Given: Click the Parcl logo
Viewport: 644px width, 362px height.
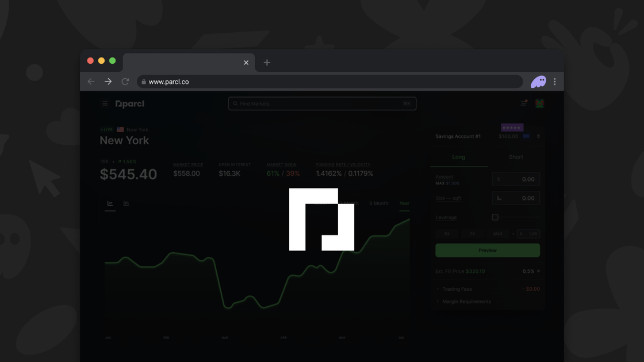Looking at the screenshot, I should click(x=130, y=104).
